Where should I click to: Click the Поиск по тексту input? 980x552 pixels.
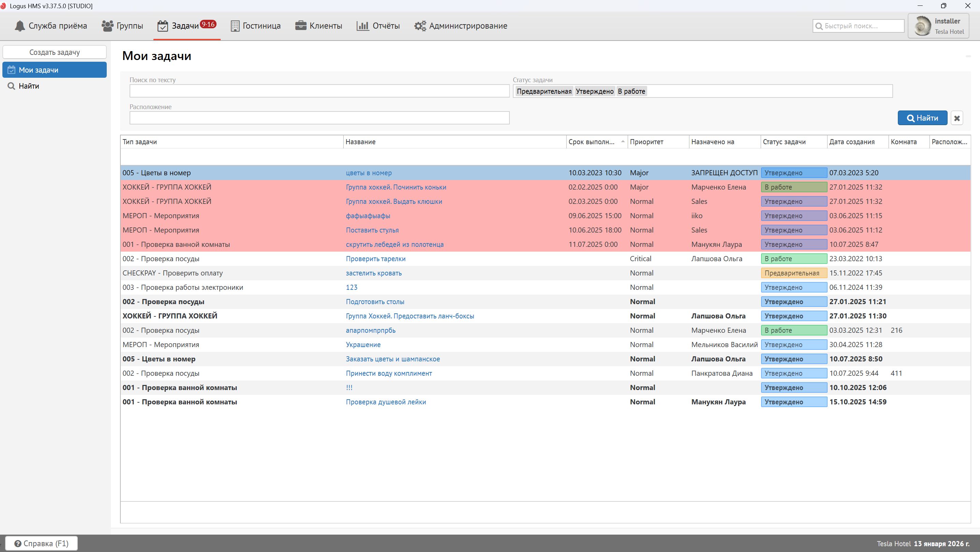(x=319, y=91)
